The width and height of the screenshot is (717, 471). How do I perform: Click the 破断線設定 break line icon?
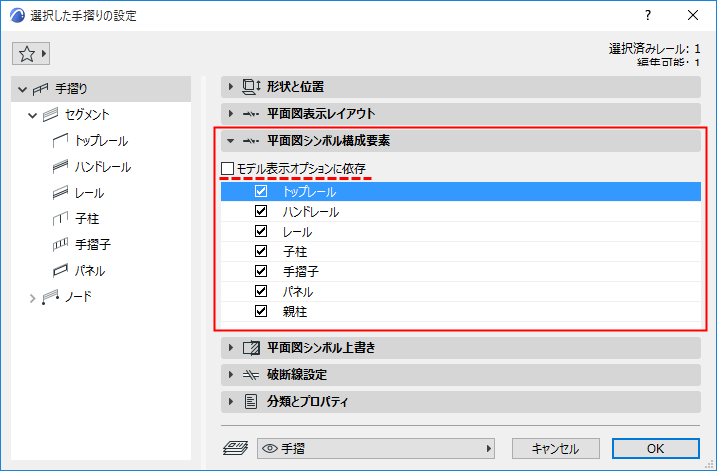pos(251,375)
